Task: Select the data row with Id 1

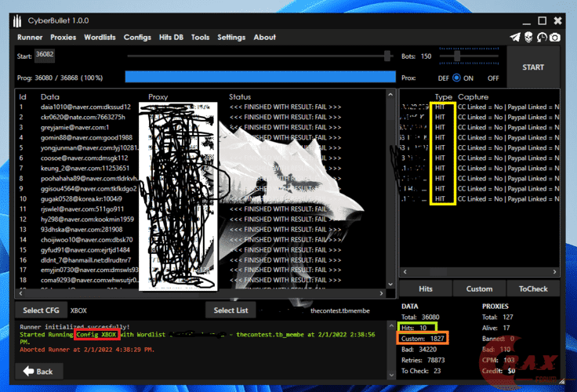Action: click(x=202, y=107)
